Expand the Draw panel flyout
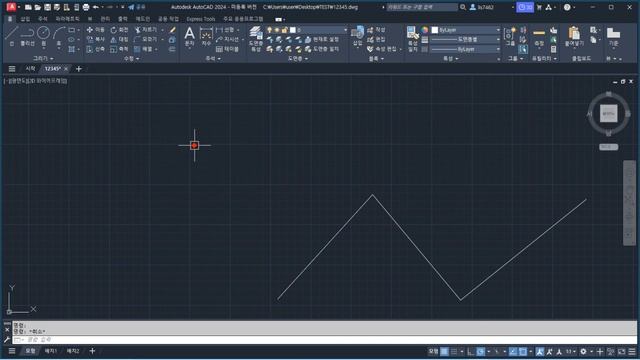The height and width of the screenshot is (360, 640). pyautogui.click(x=43, y=58)
